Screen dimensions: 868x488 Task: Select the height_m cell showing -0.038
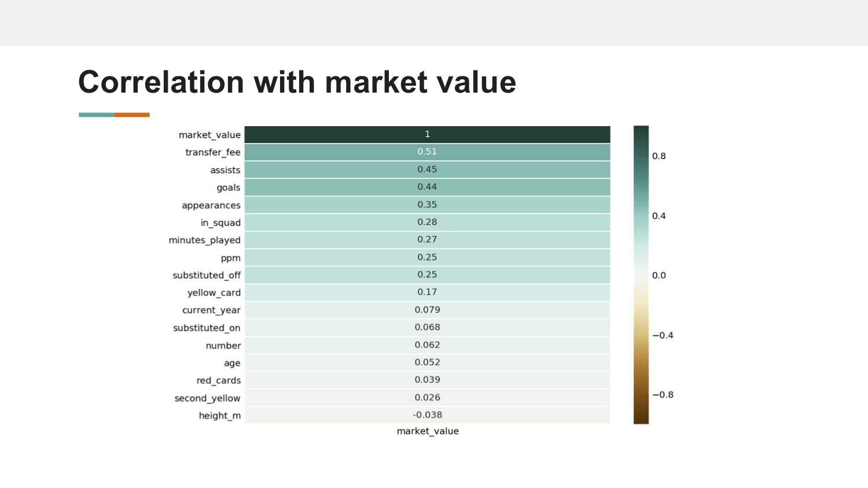pos(427,415)
